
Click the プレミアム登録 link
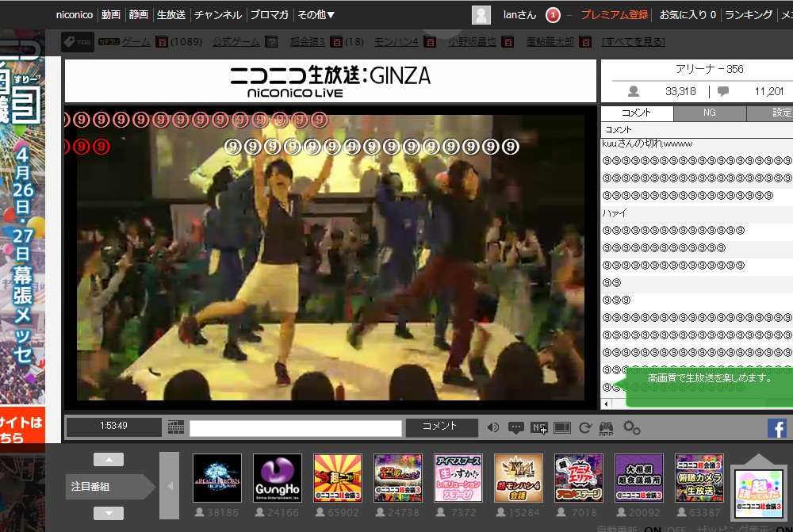point(615,14)
